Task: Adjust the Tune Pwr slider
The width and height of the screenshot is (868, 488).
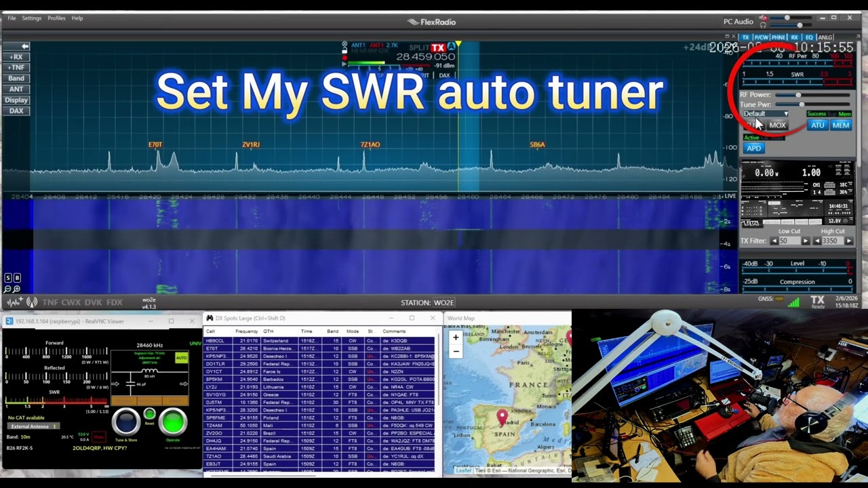Action: [811, 104]
